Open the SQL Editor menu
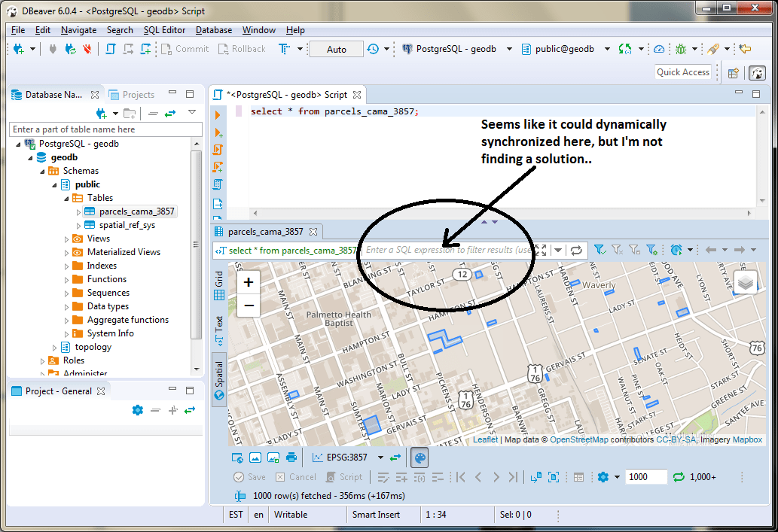The height and width of the screenshot is (532, 778). 164,30
